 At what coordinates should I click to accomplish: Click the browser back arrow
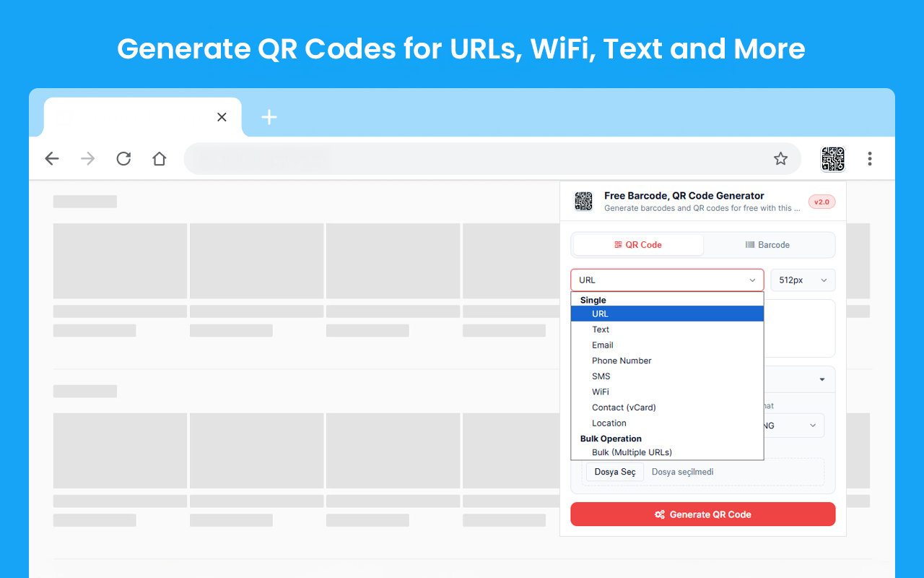pos(51,158)
